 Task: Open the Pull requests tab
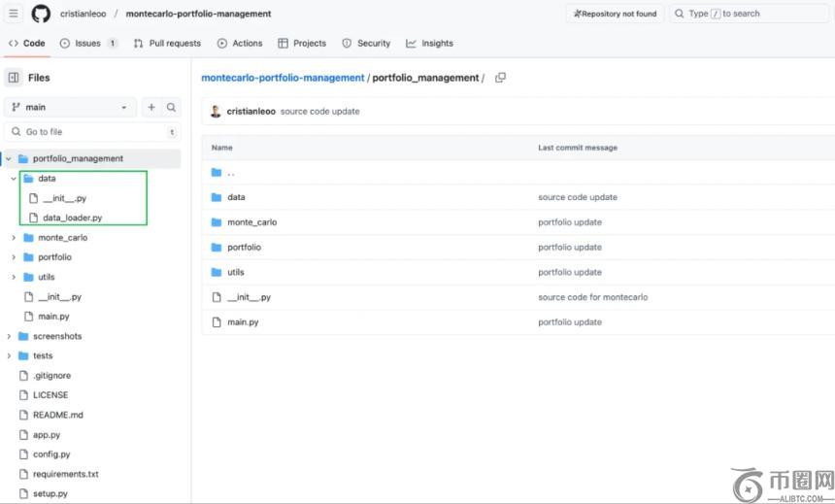point(167,44)
